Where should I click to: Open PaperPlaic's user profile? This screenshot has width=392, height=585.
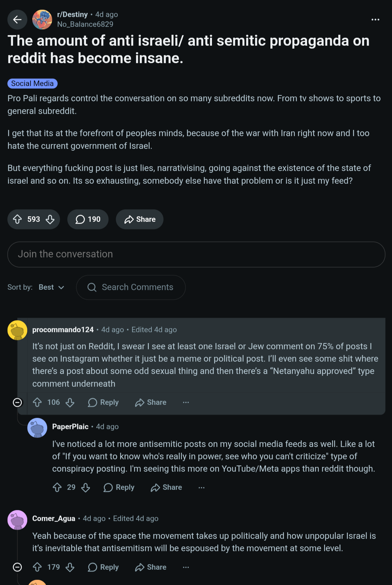70,427
